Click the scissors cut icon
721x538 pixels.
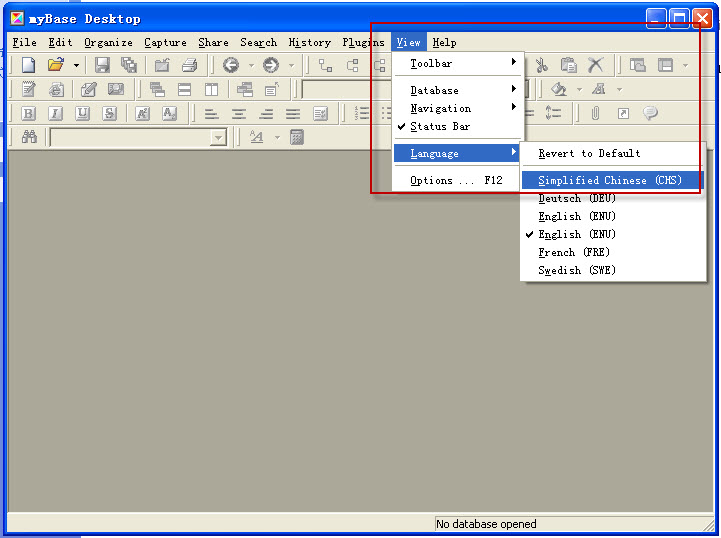click(x=542, y=65)
